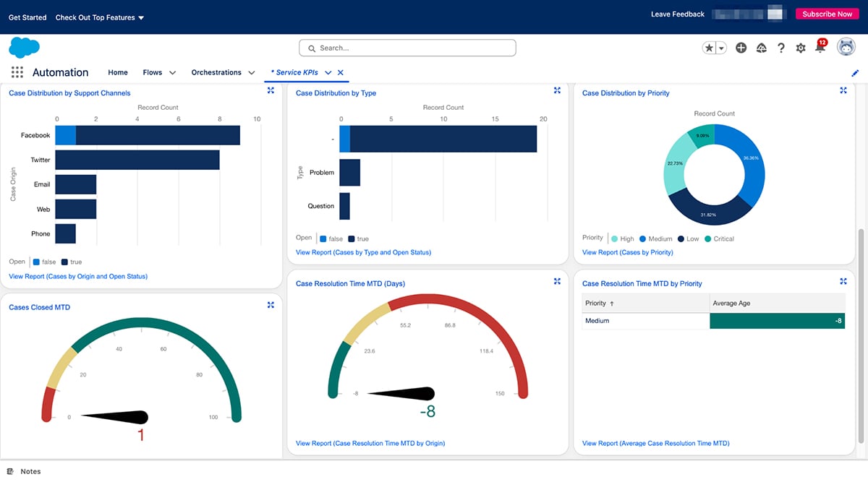View notifications on the bell icon

point(820,48)
